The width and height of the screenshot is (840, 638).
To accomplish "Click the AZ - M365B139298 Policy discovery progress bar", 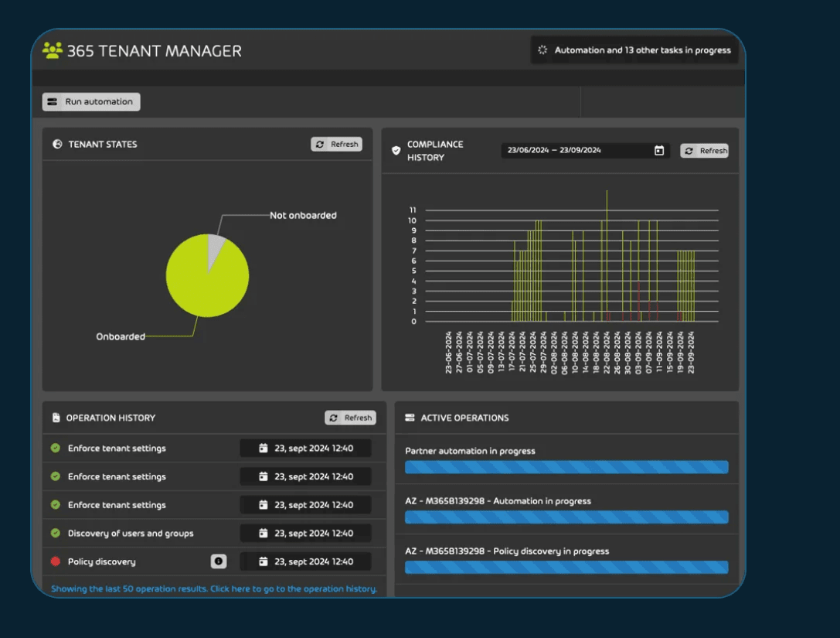I will [x=566, y=567].
